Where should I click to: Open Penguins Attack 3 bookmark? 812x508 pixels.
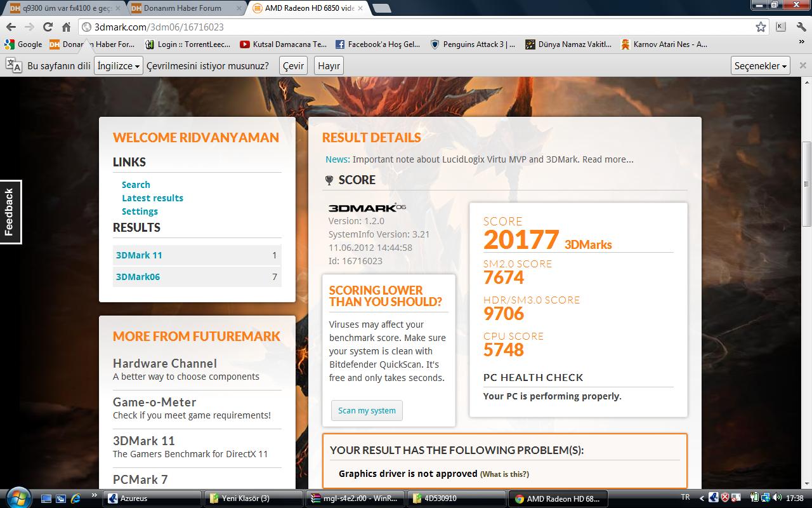point(473,44)
